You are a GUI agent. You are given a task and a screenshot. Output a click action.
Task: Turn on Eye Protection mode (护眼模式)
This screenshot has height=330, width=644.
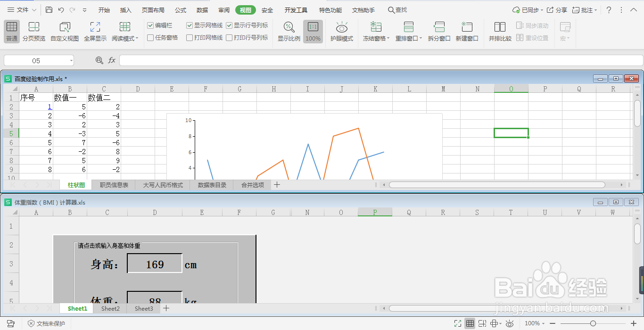(342, 31)
